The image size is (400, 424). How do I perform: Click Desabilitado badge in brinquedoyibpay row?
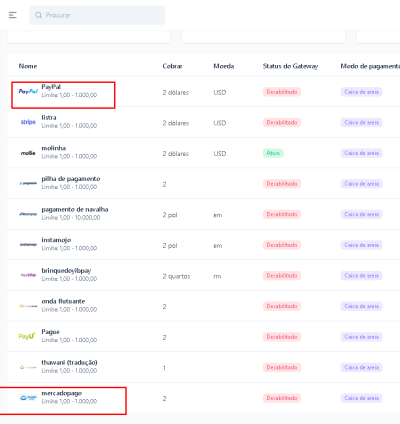pos(282,276)
